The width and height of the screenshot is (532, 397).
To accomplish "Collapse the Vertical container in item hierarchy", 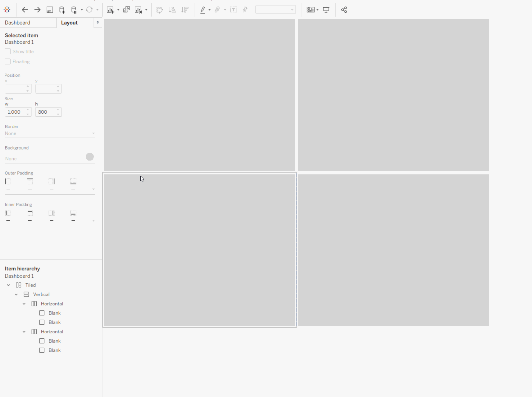I will (x=16, y=294).
